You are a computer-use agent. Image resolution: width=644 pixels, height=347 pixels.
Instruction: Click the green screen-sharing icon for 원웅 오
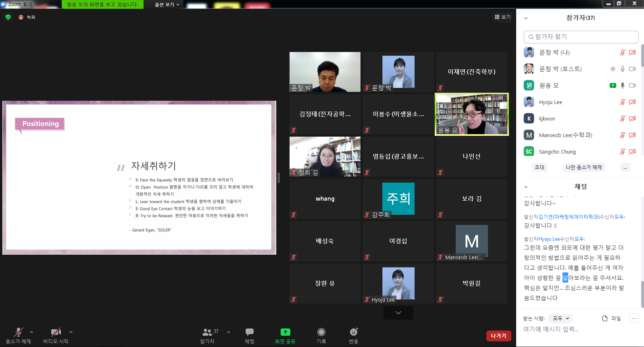613,85
